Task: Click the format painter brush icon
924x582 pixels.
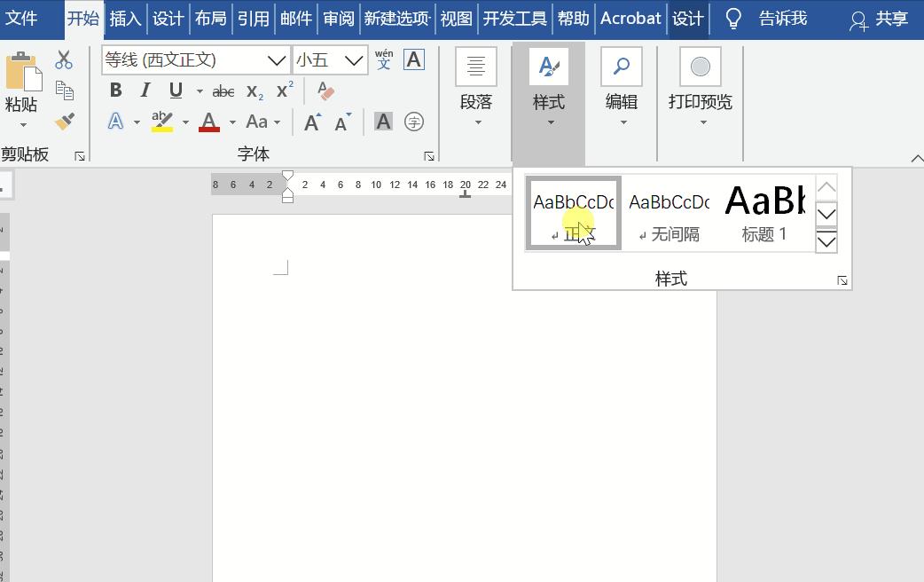Action: (63, 122)
